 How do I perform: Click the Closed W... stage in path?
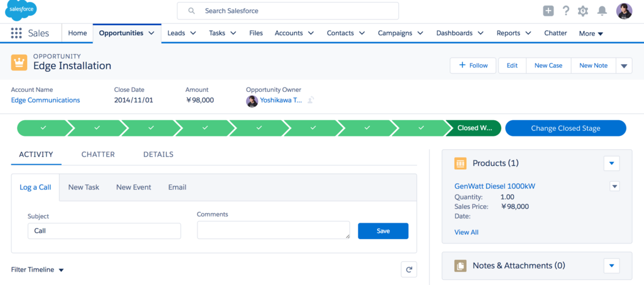pyautogui.click(x=474, y=128)
